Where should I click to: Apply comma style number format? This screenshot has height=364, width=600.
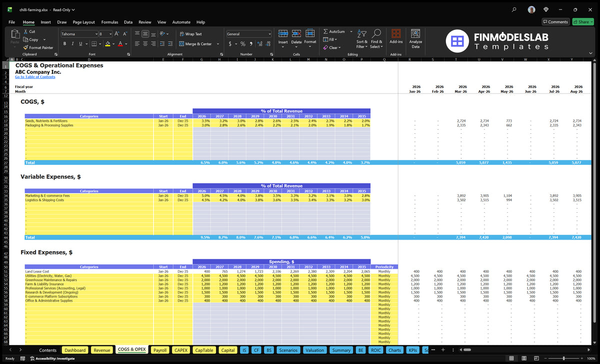[x=250, y=44]
